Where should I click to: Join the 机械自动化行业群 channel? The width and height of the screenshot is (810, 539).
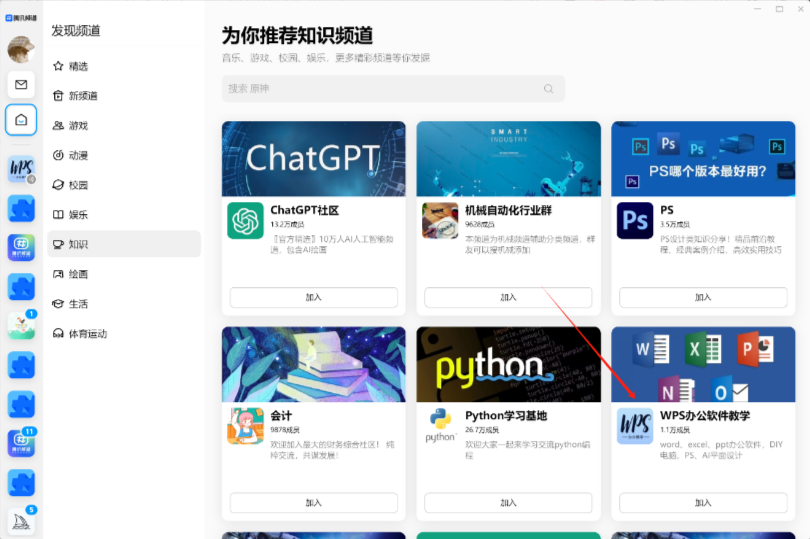tap(508, 297)
